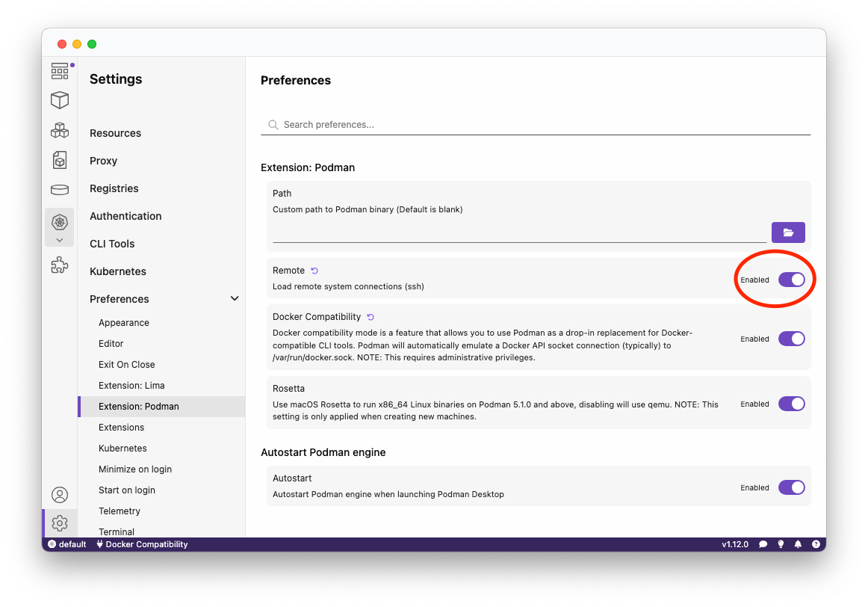The height and width of the screenshot is (607, 868).
Task: Open the Dashboard from the sidebar
Action: pos(60,71)
